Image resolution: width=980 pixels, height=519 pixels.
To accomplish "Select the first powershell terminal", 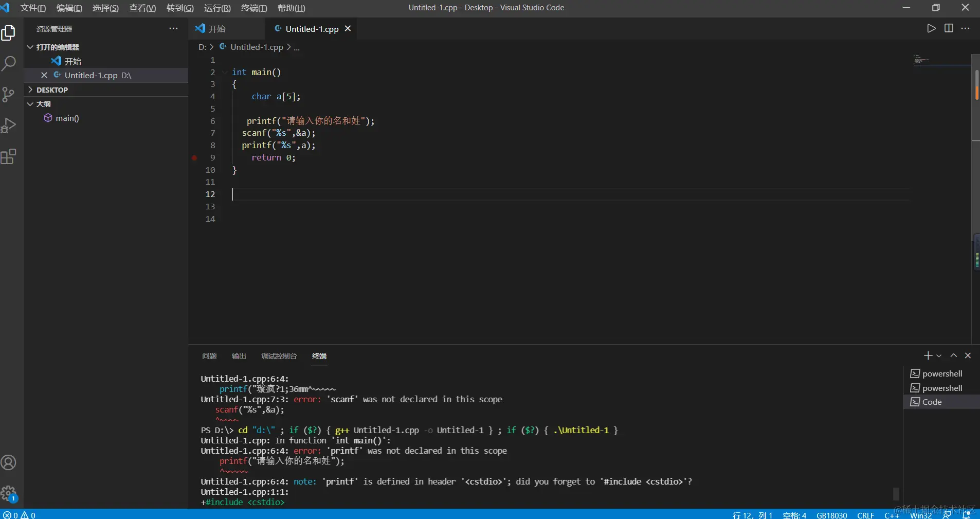I will point(941,373).
